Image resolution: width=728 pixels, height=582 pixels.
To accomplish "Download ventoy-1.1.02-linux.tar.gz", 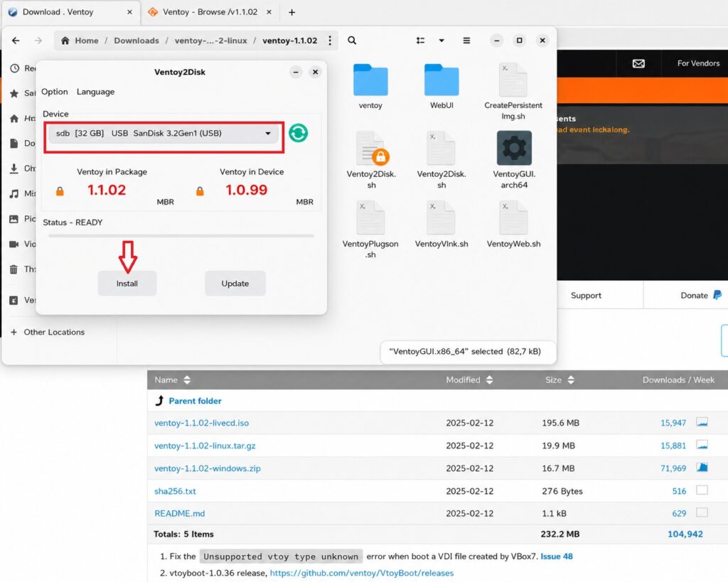I will [205, 446].
